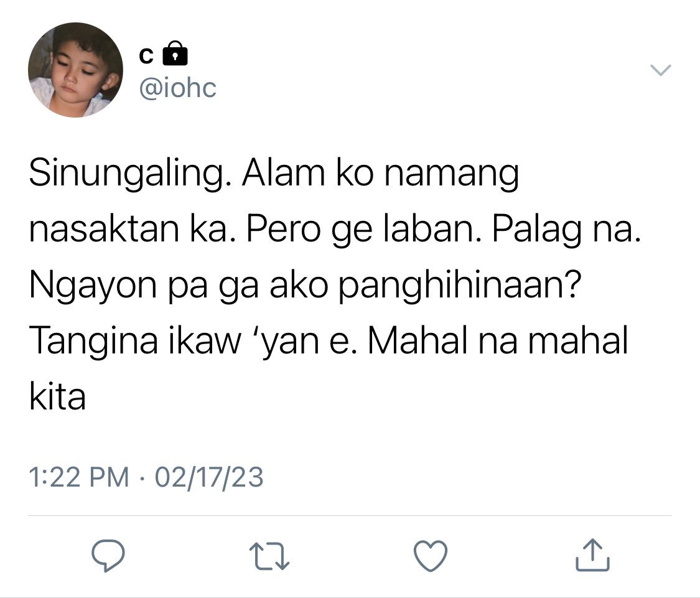Open profile via display name "c"

(x=146, y=56)
